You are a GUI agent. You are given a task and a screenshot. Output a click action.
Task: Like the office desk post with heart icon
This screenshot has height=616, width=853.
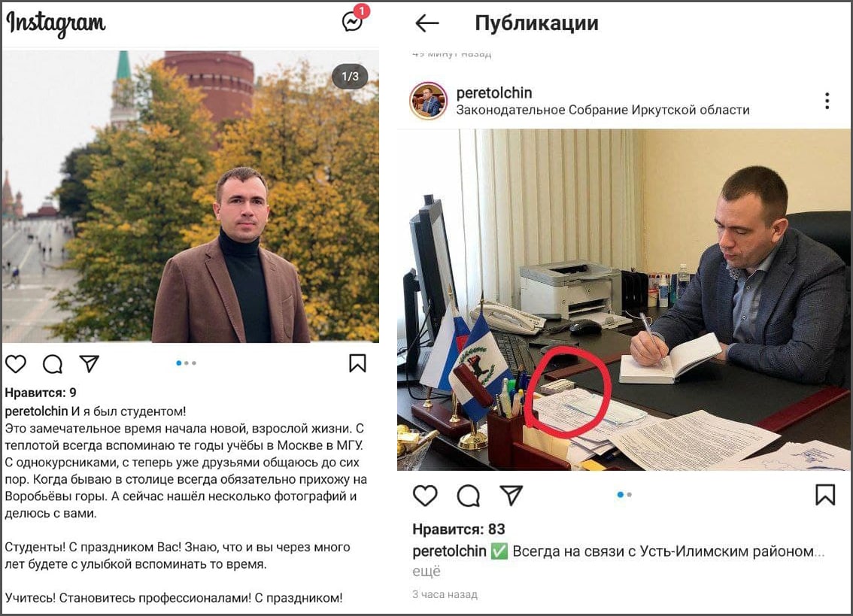point(426,495)
